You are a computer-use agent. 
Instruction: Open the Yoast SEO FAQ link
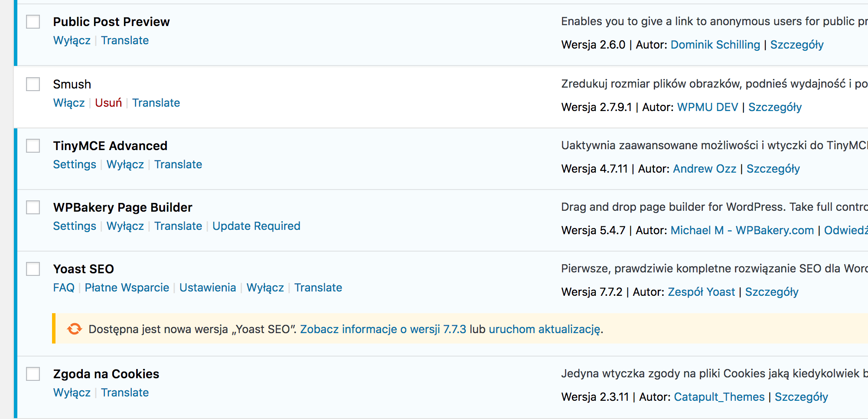click(64, 288)
